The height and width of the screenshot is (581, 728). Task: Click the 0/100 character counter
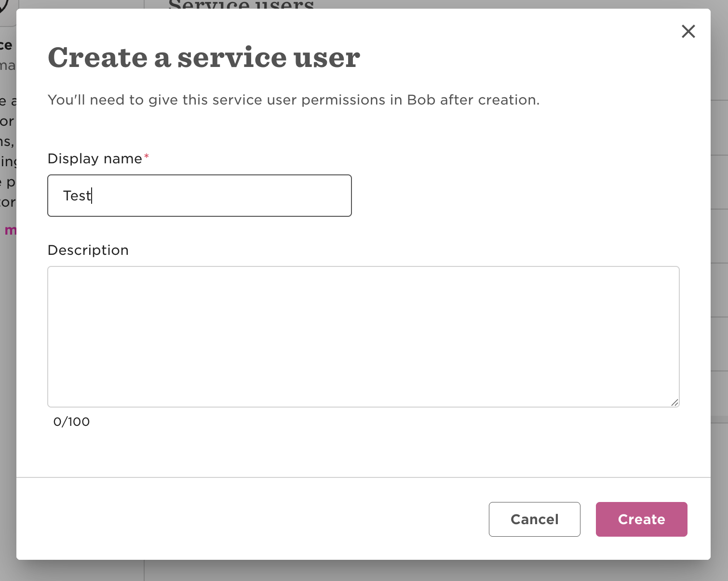tap(71, 422)
